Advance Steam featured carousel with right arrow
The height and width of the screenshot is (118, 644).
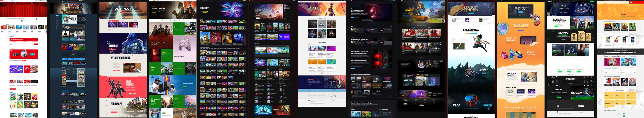click(85, 19)
